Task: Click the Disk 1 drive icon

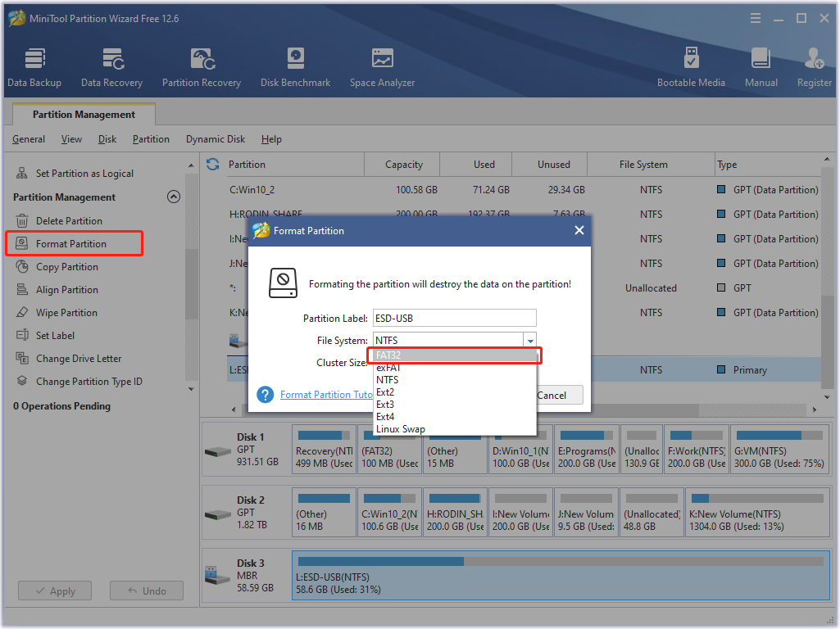Action: pyautogui.click(x=218, y=452)
